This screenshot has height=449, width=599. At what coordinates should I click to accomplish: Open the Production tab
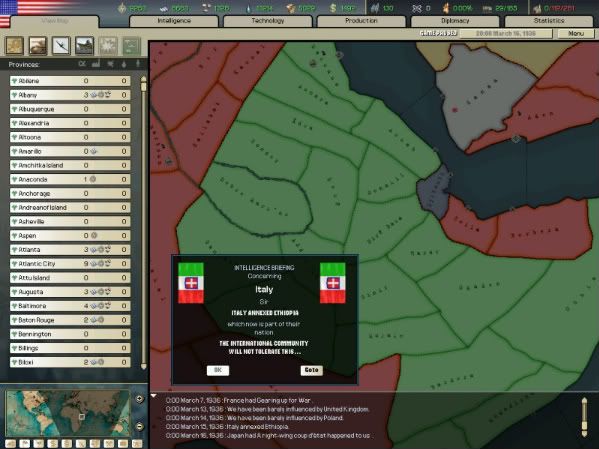pos(361,21)
